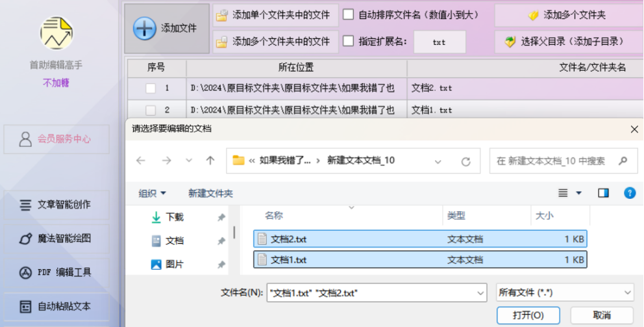Click the blue help question mark icon

(x=630, y=193)
